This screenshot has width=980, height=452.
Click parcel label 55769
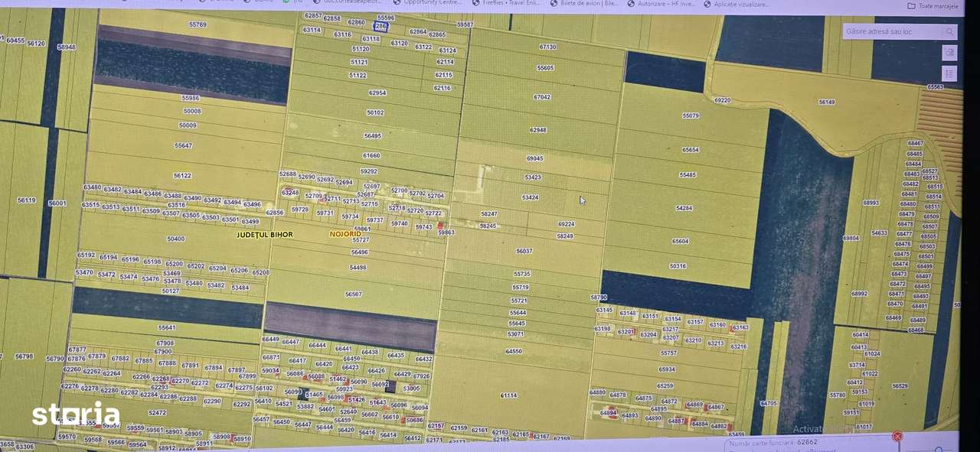[x=198, y=24]
